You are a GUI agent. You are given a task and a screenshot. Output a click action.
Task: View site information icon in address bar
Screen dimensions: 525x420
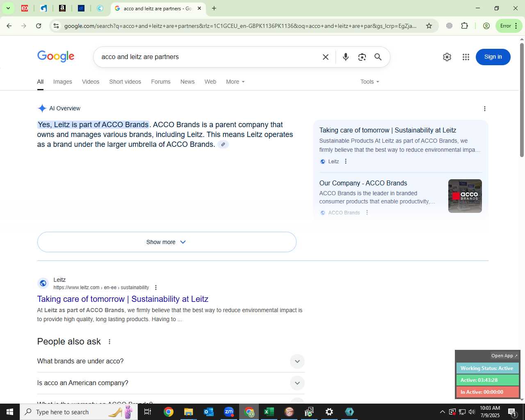56,26
